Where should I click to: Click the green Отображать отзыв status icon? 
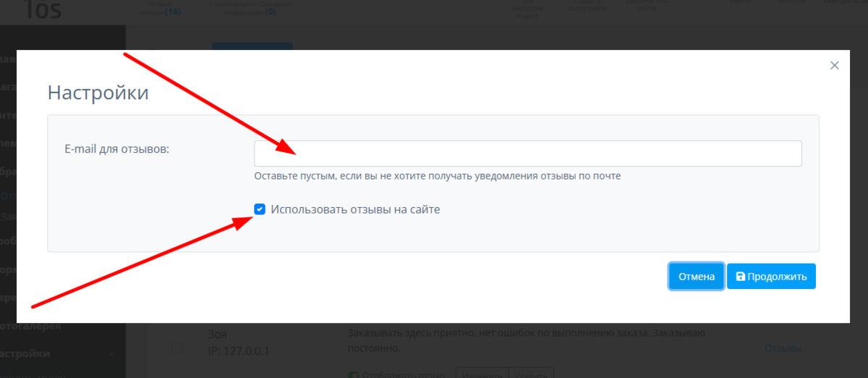(353, 374)
